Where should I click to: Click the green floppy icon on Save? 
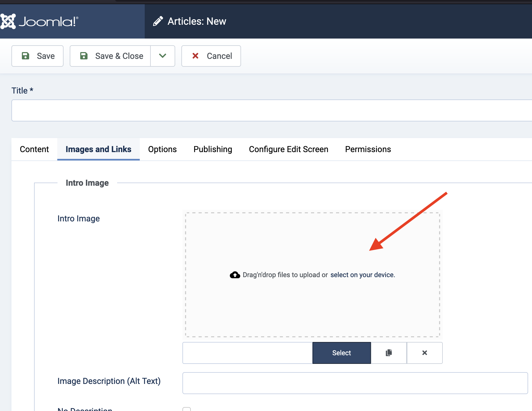coord(26,56)
